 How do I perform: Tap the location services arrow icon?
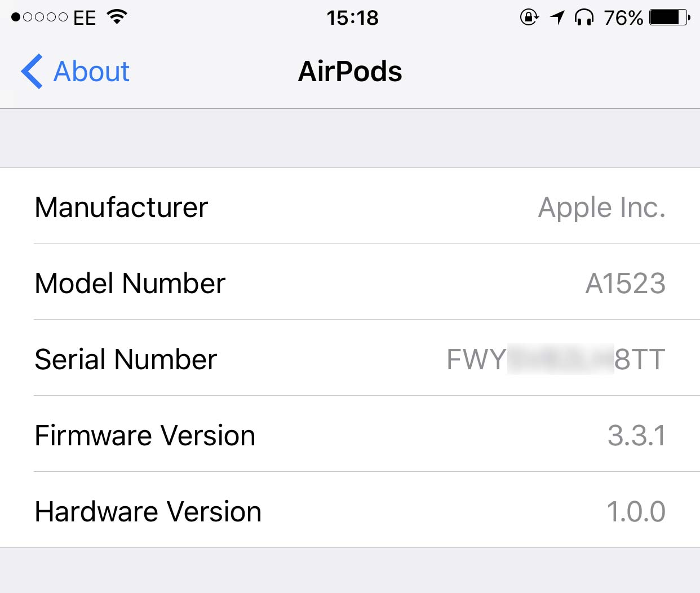[x=557, y=17]
